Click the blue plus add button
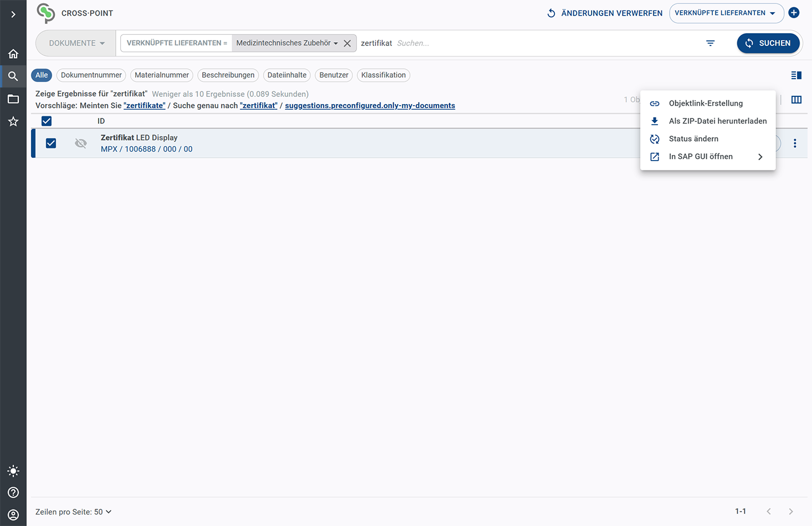This screenshot has width=812, height=526. 794,13
